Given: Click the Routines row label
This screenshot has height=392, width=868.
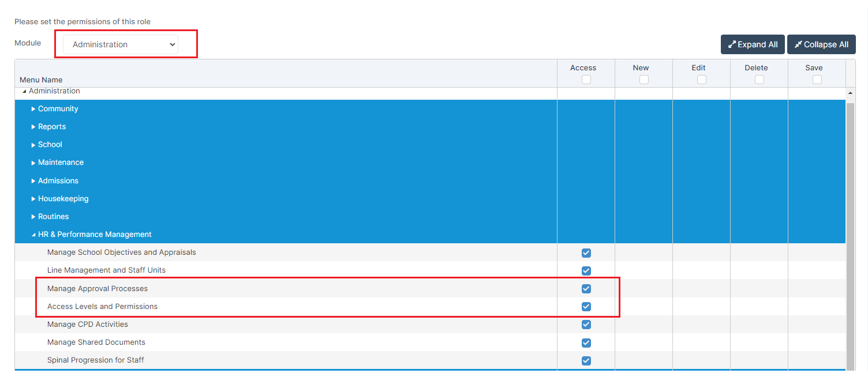Looking at the screenshot, I should pos(54,217).
